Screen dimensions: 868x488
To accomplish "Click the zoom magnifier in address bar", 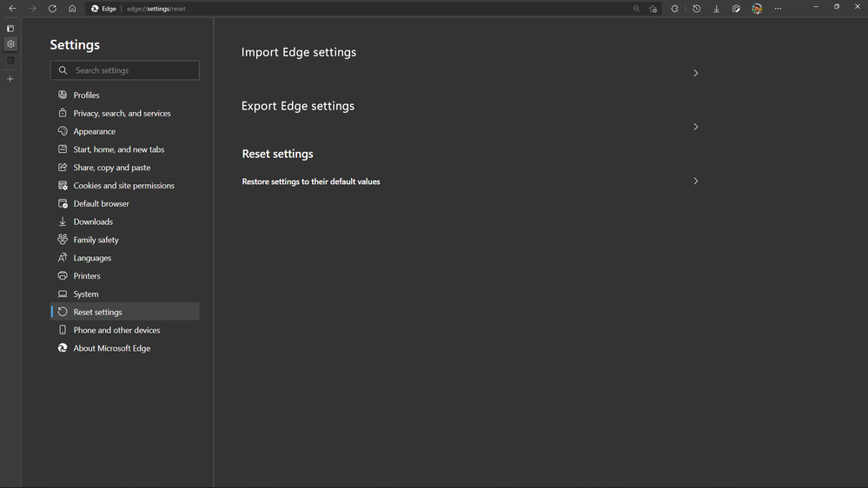I will tap(636, 9).
